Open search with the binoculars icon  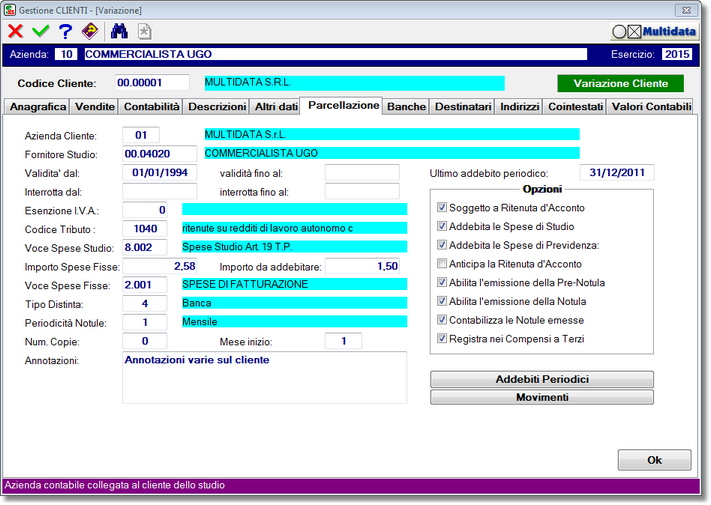click(119, 31)
